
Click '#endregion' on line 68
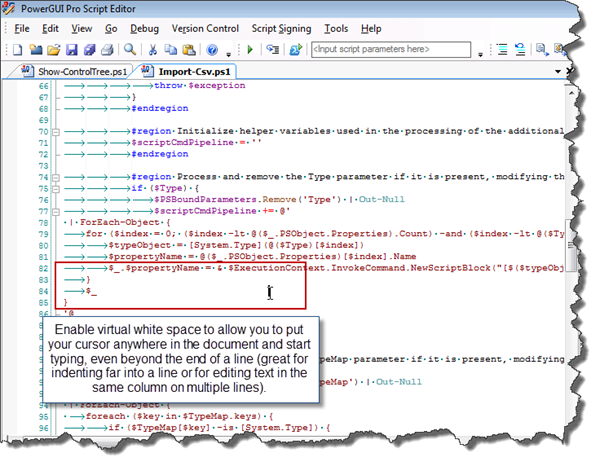pos(160,108)
